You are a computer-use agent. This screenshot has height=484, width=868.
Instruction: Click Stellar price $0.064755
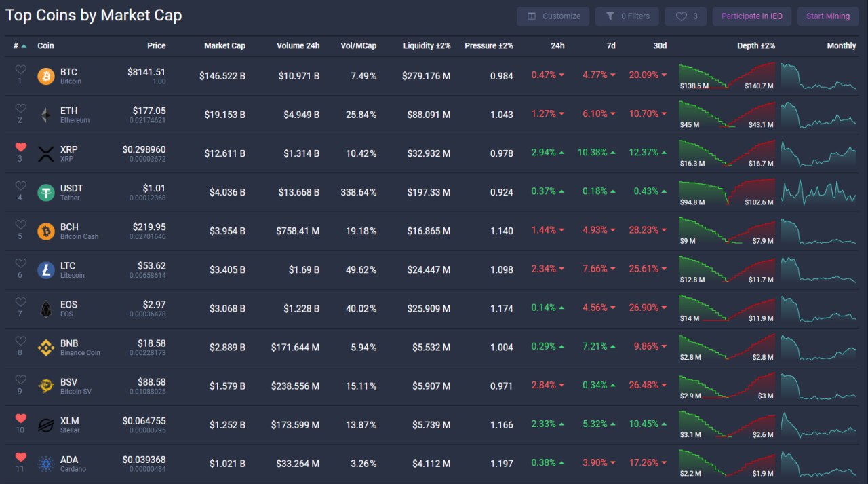point(144,421)
